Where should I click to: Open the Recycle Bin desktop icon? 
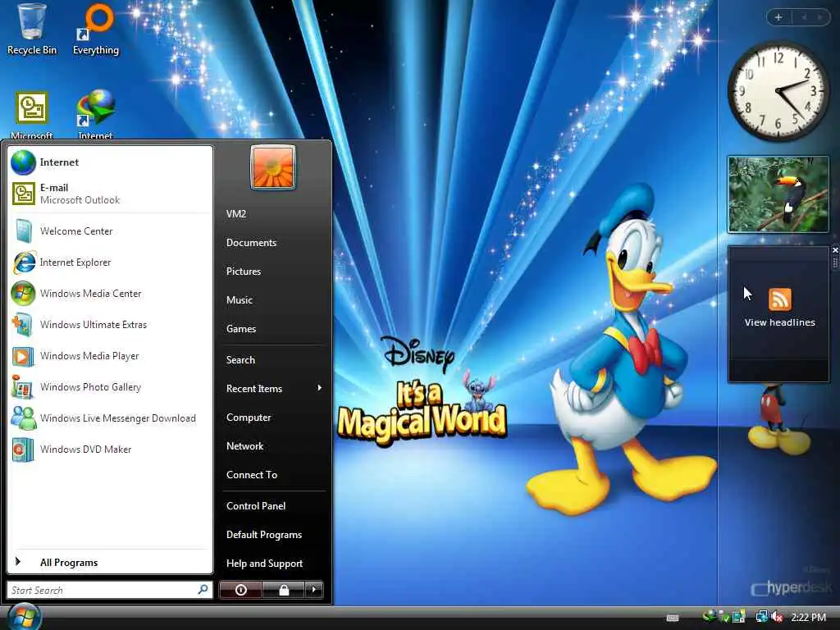click(32, 30)
